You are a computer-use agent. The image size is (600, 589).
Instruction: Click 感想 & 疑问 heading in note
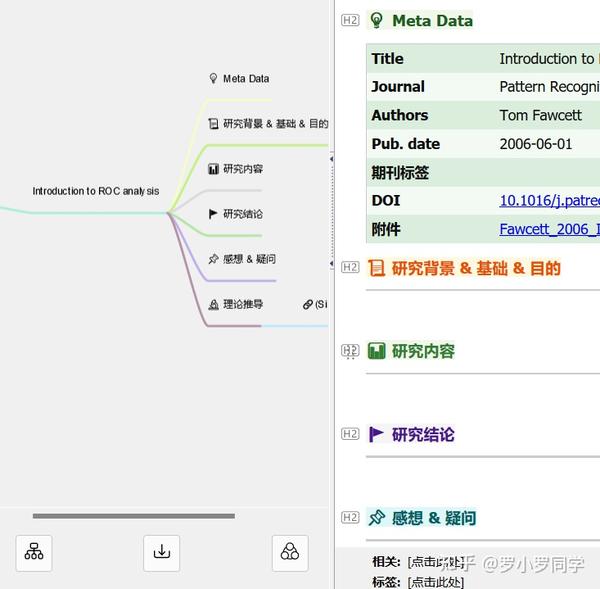click(434, 518)
